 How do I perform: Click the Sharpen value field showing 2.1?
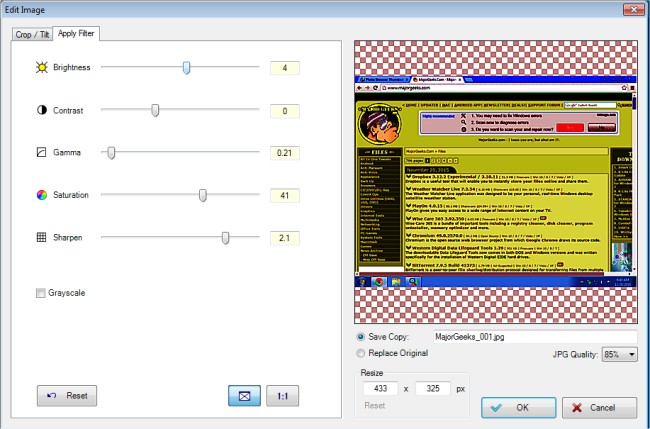click(x=285, y=238)
